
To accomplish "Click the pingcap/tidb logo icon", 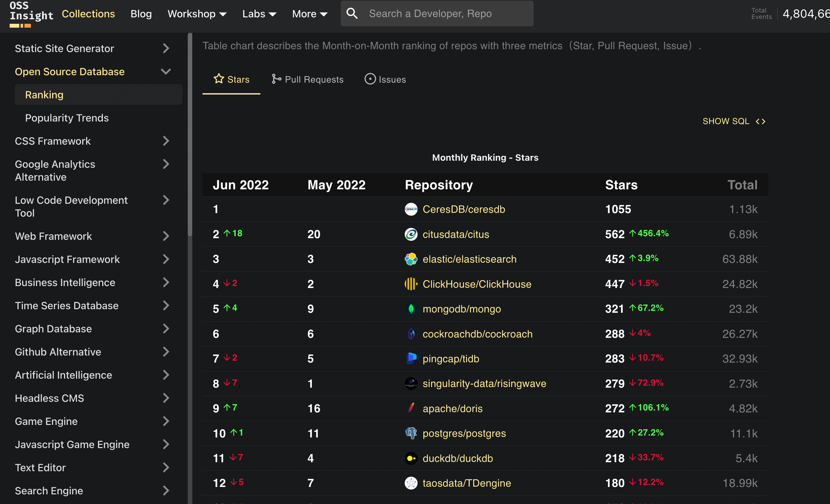I will pos(410,358).
